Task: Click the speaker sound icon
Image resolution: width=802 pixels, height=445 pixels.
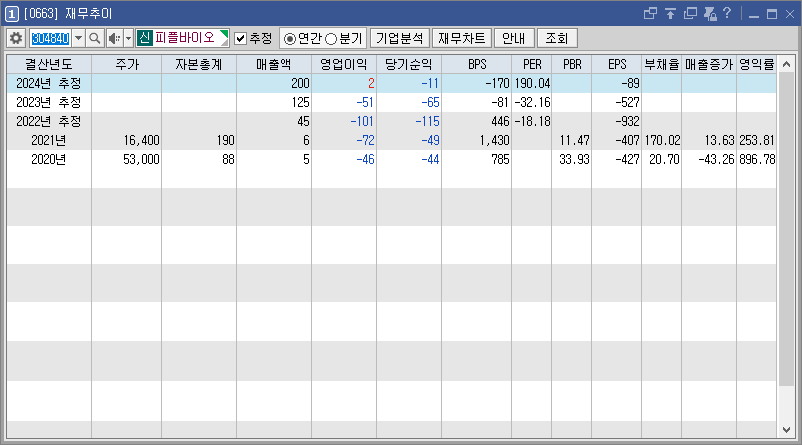Action: [x=115, y=38]
